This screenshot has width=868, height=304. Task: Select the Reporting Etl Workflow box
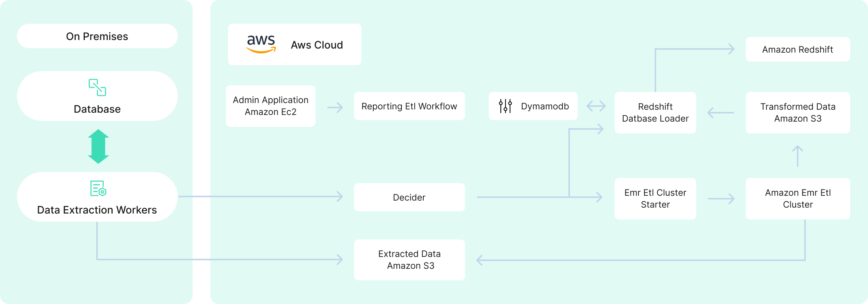410,106
